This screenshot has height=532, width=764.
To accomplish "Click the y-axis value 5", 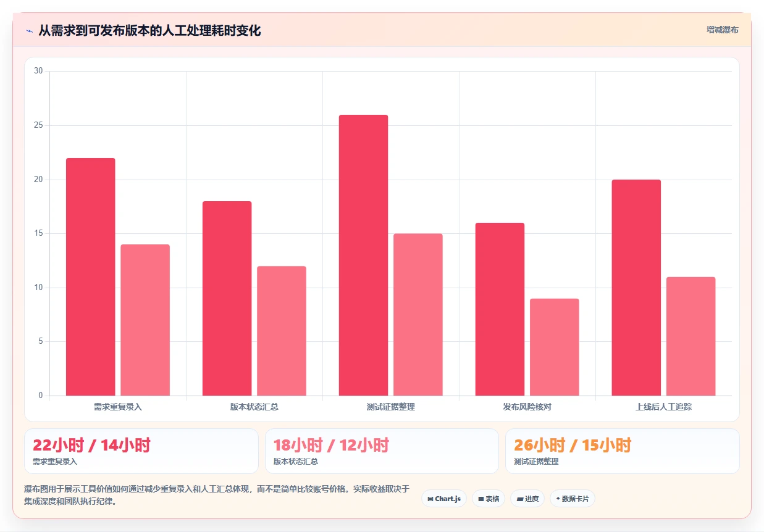I will pos(40,341).
